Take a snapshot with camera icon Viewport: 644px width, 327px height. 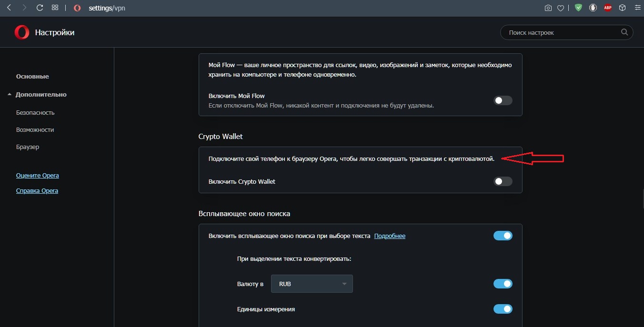(548, 8)
